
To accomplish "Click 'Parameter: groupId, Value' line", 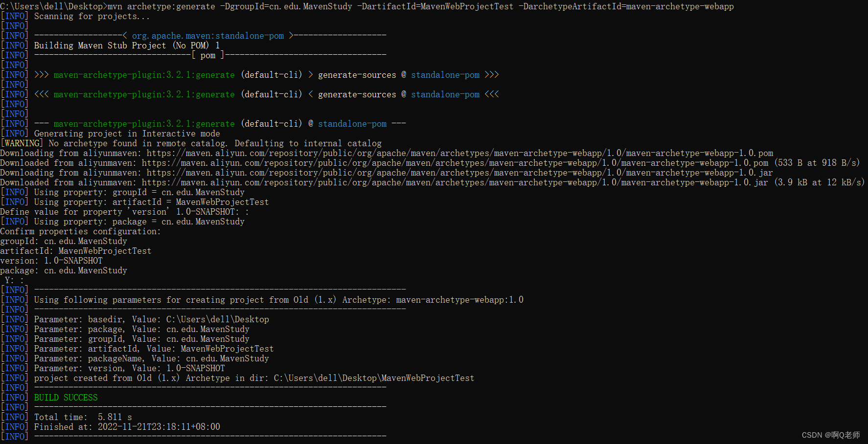I will [x=125, y=339].
